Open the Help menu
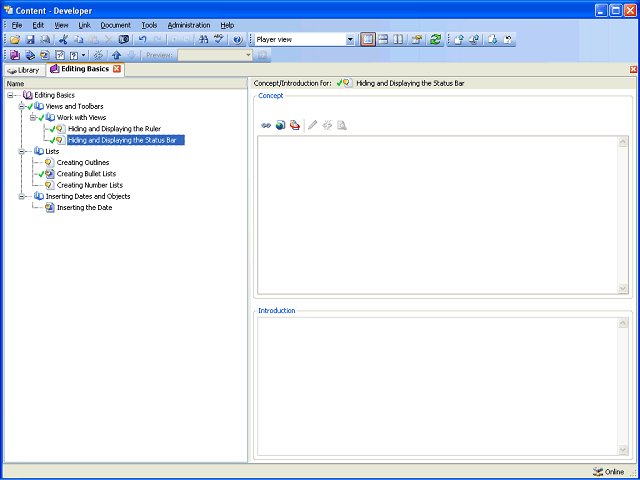Image resolution: width=640 pixels, height=480 pixels. (227, 25)
